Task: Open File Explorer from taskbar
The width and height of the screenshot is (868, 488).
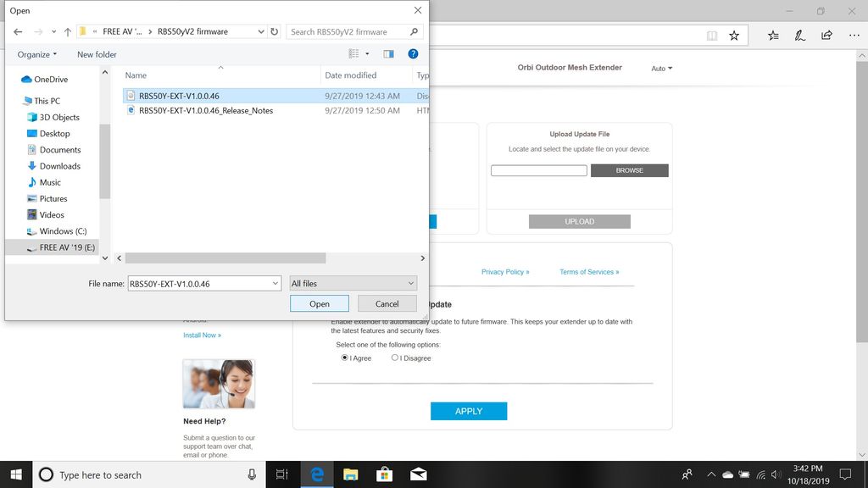Action: [x=350, y=474]
